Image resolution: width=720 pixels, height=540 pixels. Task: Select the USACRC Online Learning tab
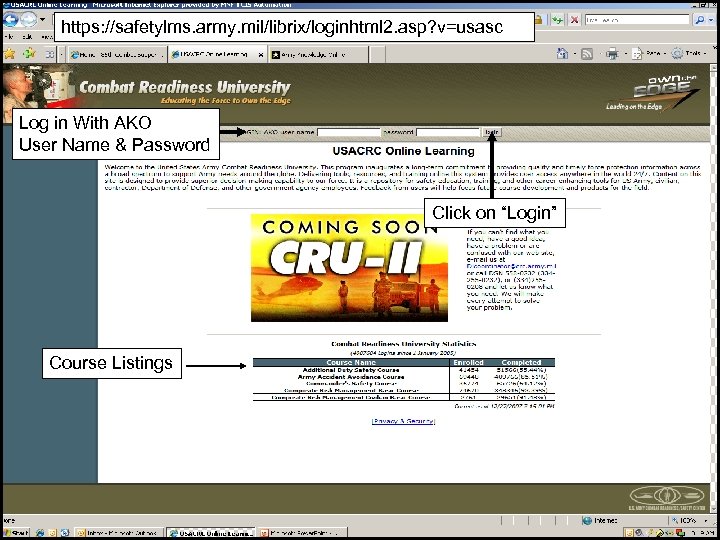click(x=210, y=54)
